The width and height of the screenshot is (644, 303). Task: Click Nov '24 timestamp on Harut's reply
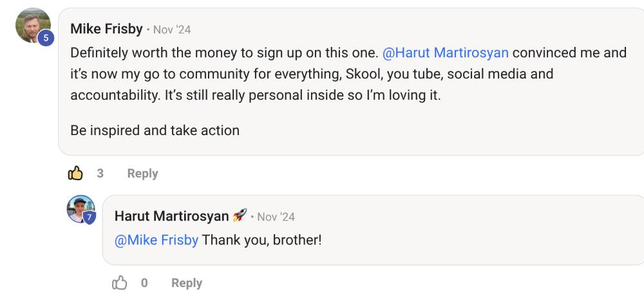pos(276,217)
